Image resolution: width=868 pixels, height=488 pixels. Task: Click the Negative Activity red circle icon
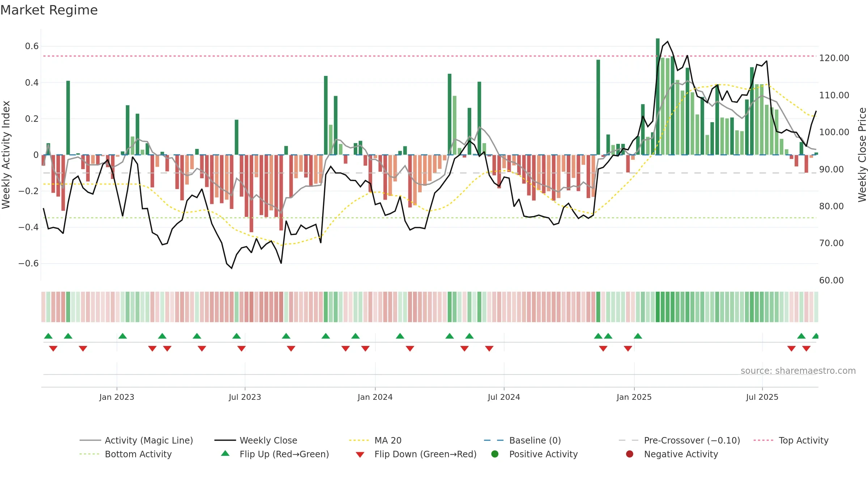click(x=630, y=454)
